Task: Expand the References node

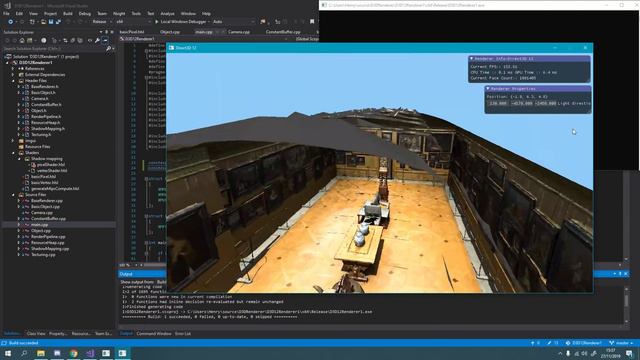Action: (13, 69)
